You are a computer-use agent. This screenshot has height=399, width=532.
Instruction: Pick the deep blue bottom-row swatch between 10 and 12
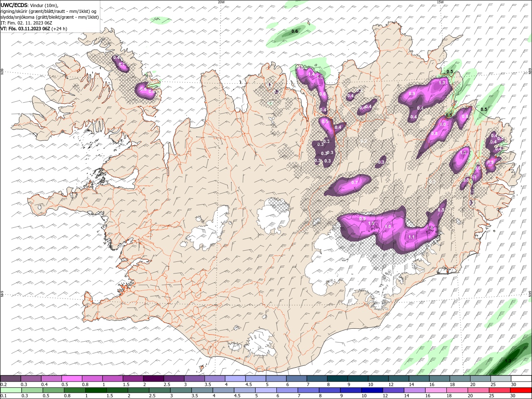click(372, 390)
